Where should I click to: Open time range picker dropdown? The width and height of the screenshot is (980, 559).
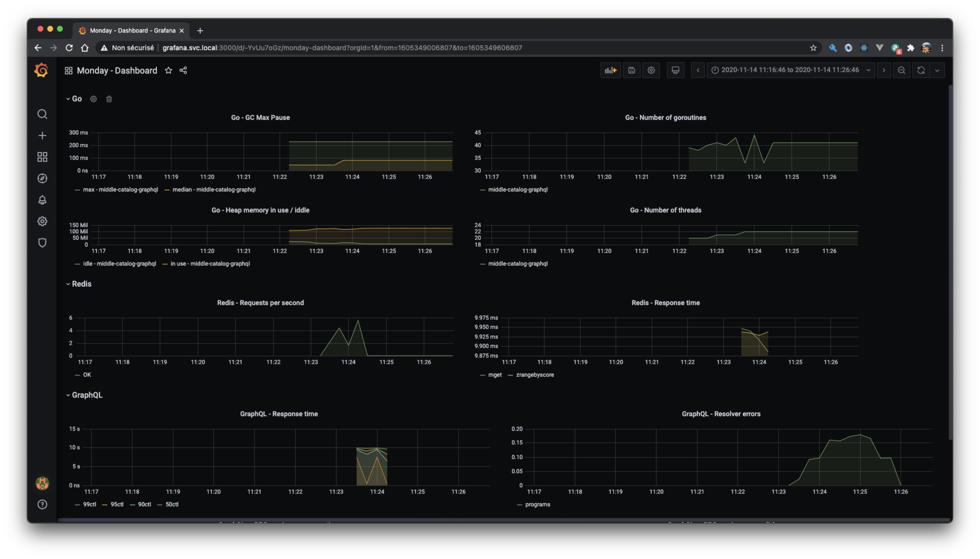791,70
